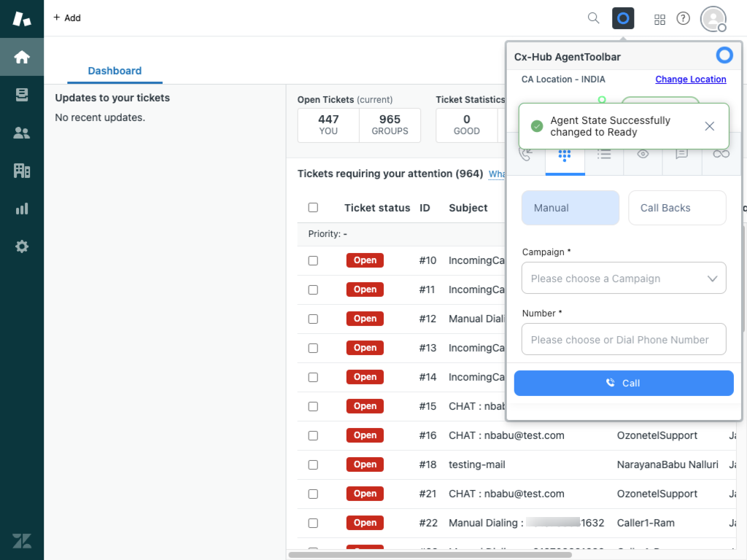The image size is (747, 560).
Task: Click the Customers people icon in sidebar
Action: pyautogui.click(x=21, y=133)
